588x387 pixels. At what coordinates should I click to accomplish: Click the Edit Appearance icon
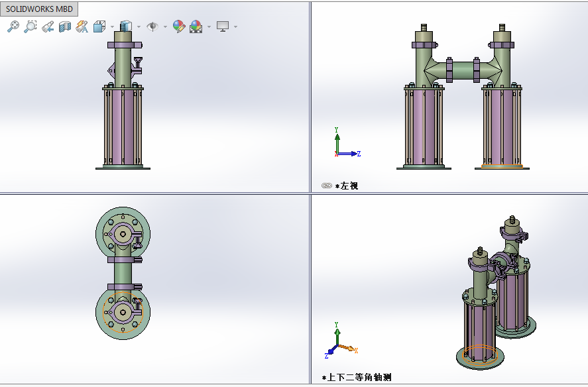pos(179,27)
